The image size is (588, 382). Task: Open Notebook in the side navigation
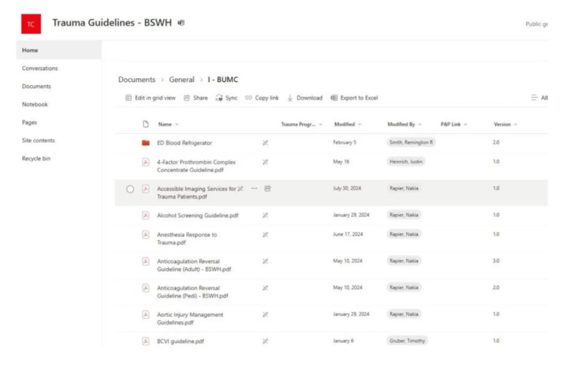click(35, 104)
